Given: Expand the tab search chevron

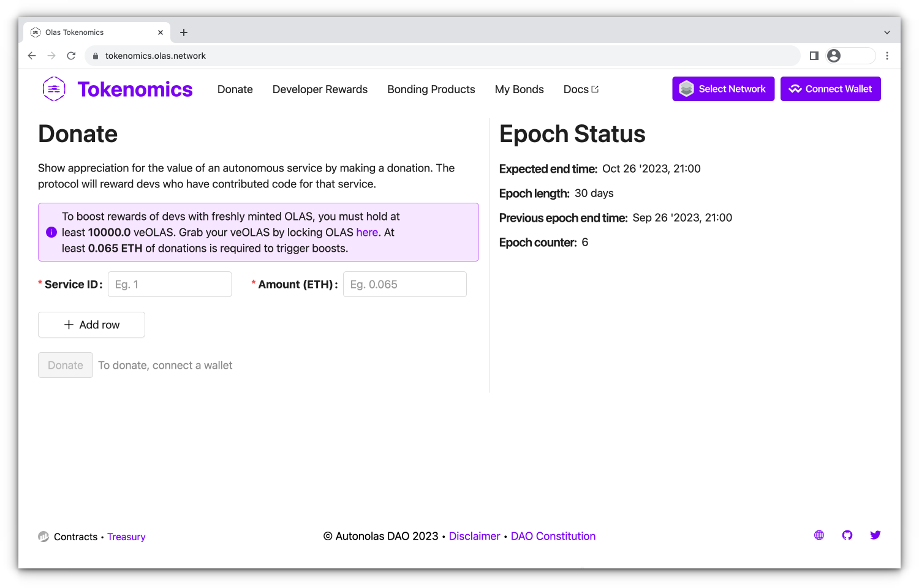Looking at the screenshot, I should [x=887, y=32].
